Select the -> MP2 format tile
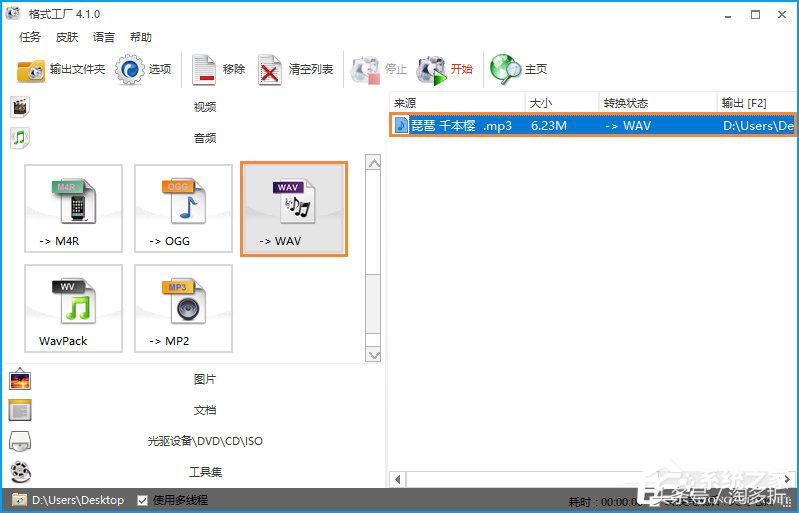The height and width of the screenshot is (513, 799). (183, 308)
